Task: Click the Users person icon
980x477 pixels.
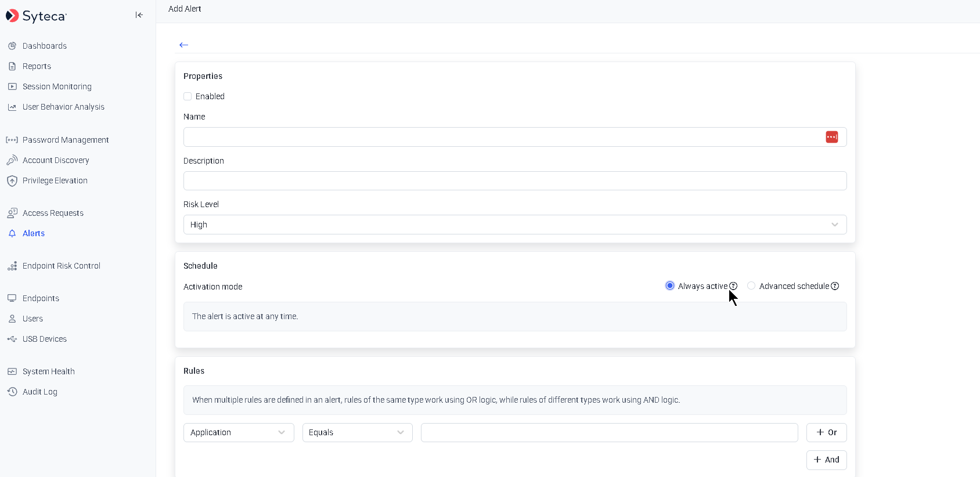Action: coord(12,319)
